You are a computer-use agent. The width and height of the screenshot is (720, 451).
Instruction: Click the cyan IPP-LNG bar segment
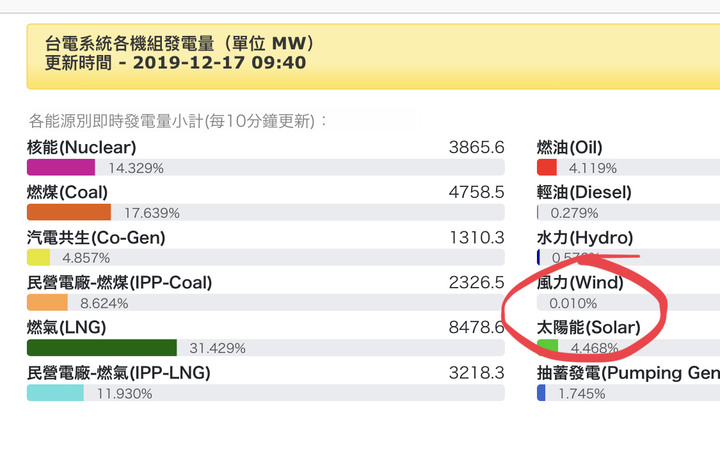(x=56, y=393)
